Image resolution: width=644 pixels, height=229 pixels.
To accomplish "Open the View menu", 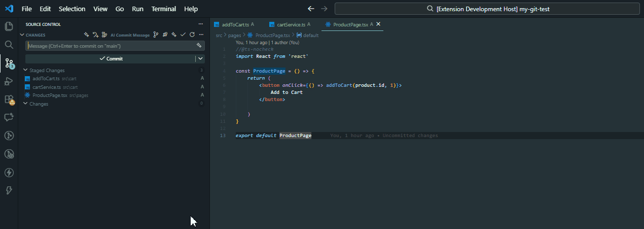I will pyautogui.click(x=100, y=9).
